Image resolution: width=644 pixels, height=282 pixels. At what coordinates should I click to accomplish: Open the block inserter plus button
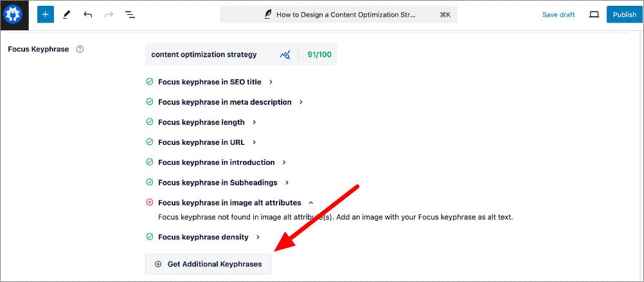pyautogui.click(x=45, y=14)
